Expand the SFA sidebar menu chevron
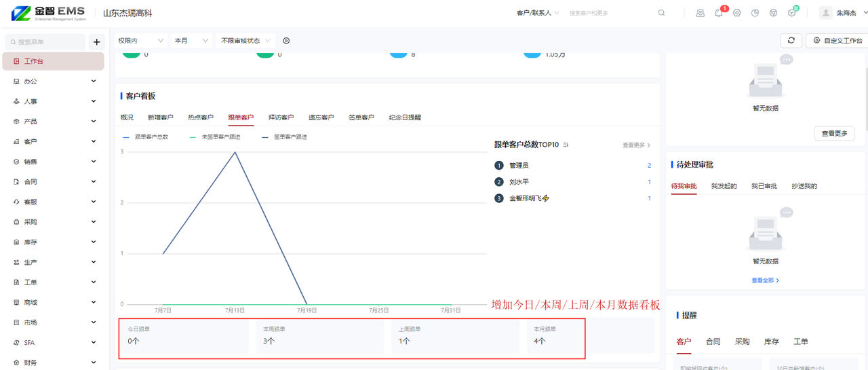 coord(94,342)
